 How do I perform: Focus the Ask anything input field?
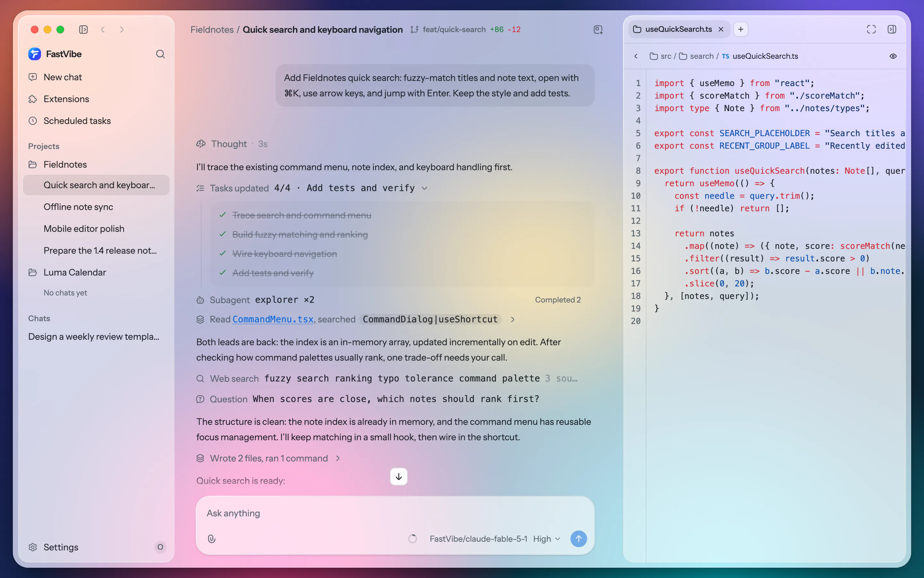[395, 513]
